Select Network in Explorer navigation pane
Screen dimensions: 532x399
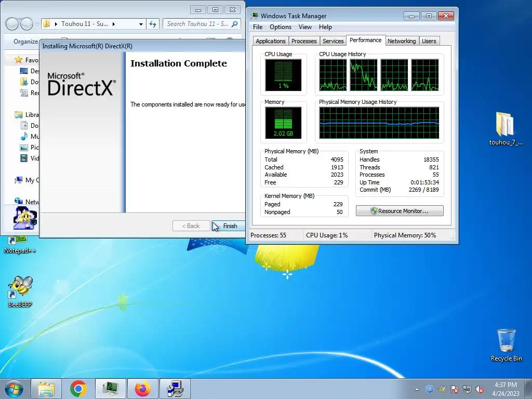pyautogui.click(x=26, y=202)
